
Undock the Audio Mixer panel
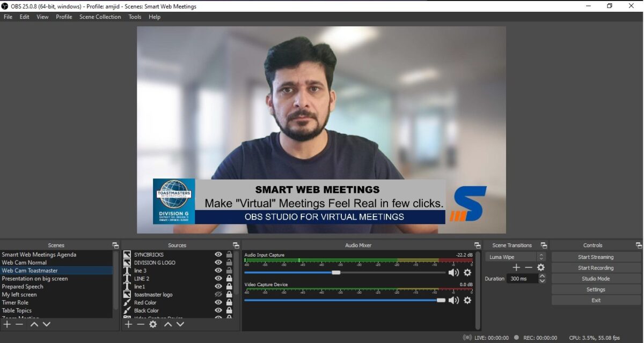click(478, 245)
